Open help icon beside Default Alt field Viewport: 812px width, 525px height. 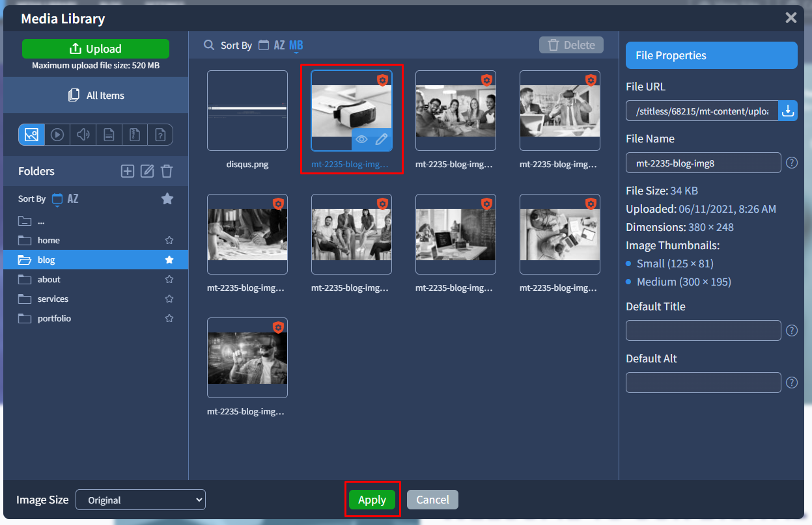tap(792, 383)
